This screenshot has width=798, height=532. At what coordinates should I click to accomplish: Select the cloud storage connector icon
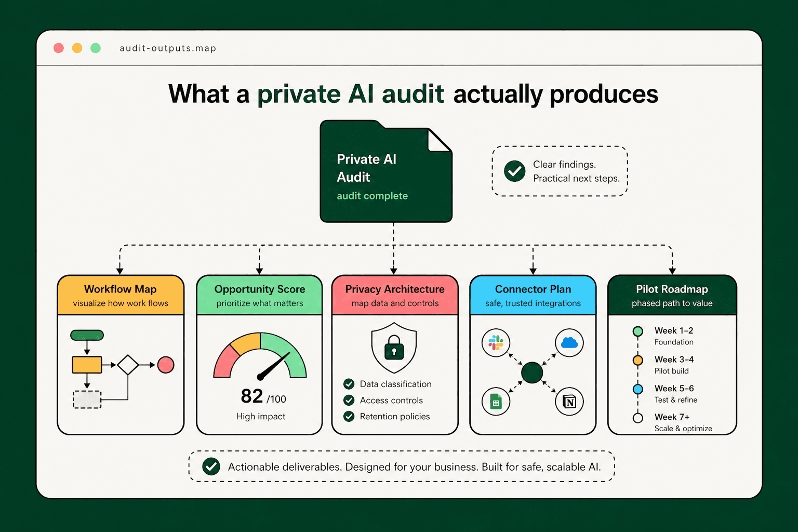coord(569,343)
